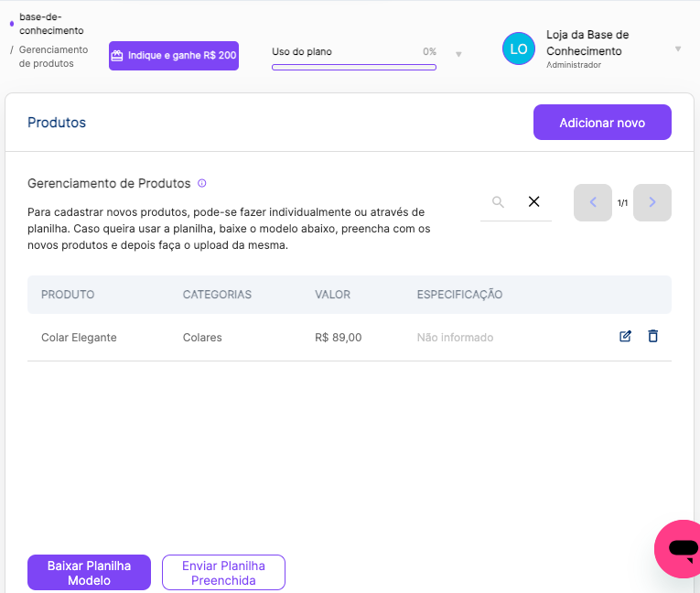Screen dimensions: 700x593
Task: Click the R$ 89,00 value cell
Action: click(x=338, y=337)
